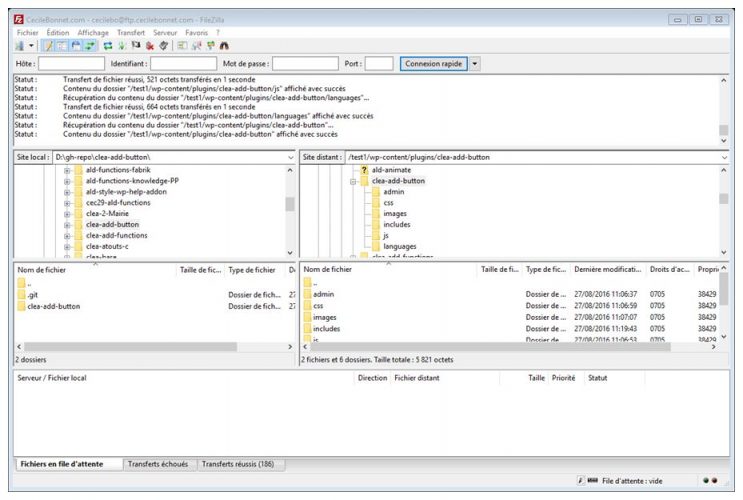The height and width of the screenshot is (500, 743).
Task: Select the css folder in remote tree
Action: (x=389, y=203)
